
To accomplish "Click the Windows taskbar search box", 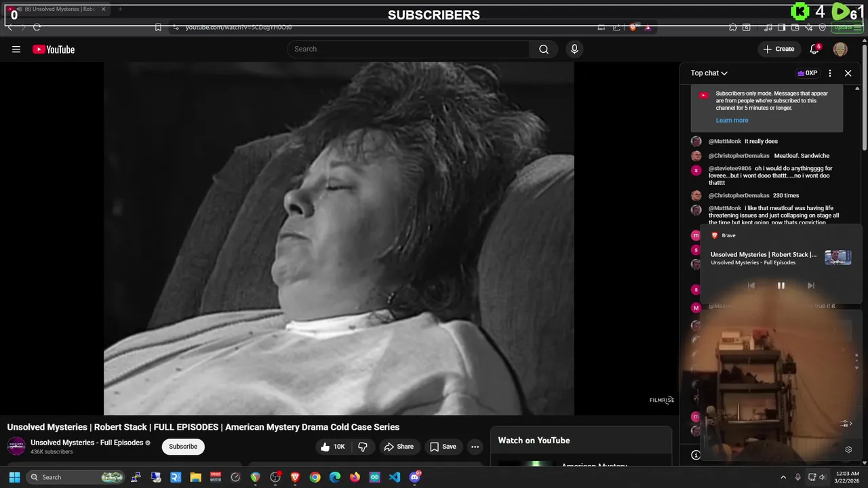I will tap(76, 477).
